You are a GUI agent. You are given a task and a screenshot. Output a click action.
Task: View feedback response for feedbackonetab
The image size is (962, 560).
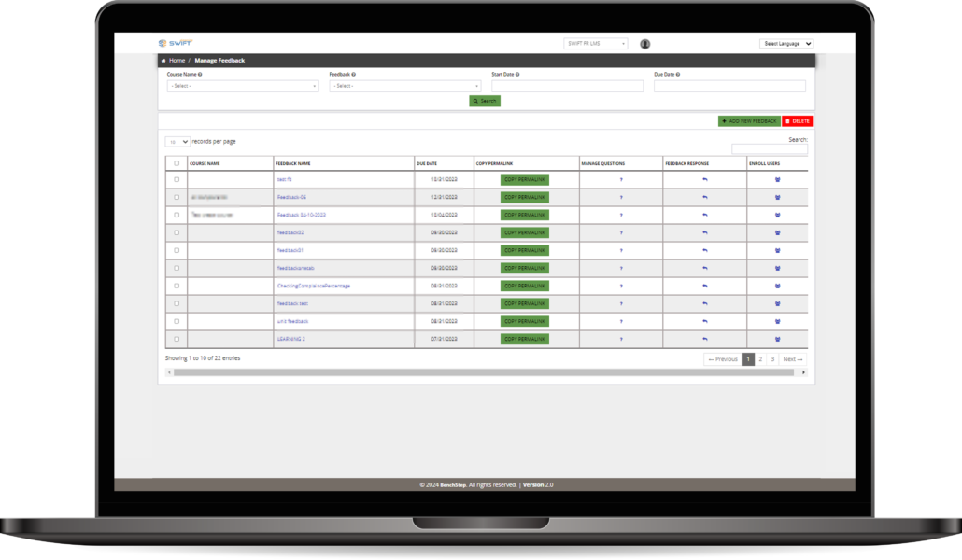(x=705, y=268)
